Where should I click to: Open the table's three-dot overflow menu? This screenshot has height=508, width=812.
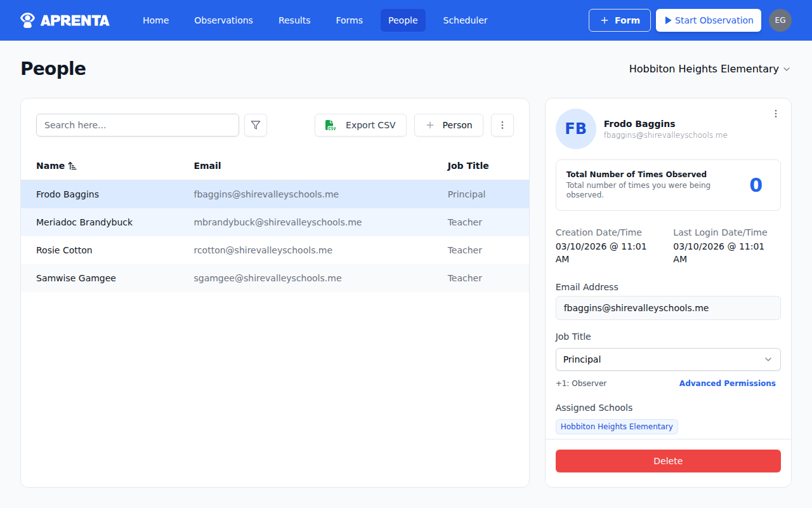pyautogui.click(x=502, y=125)
